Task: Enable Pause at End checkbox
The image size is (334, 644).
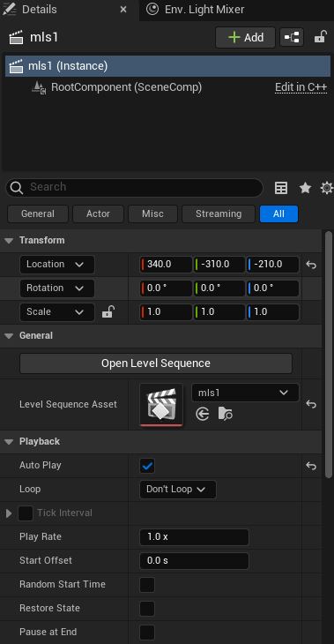Action: pos(147,633)
